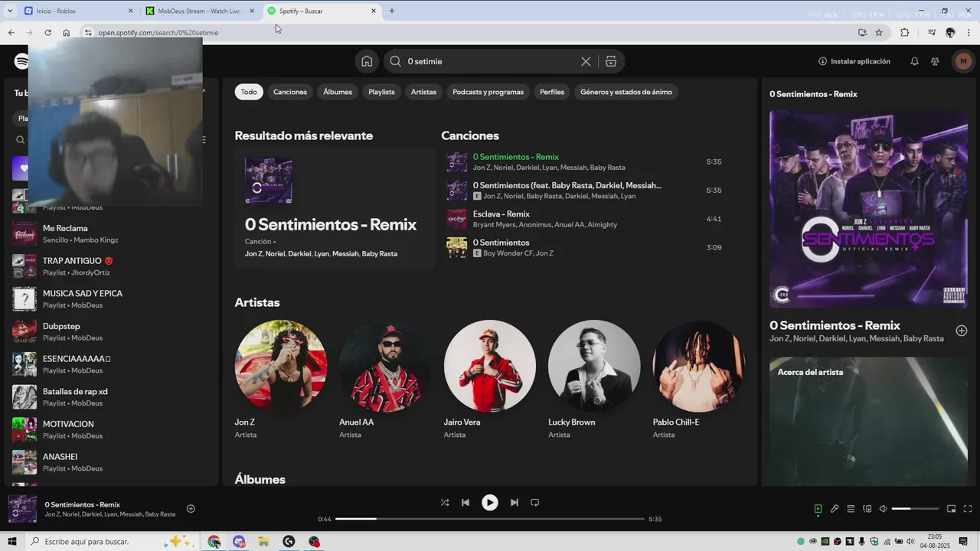Switch to Inicio - Roblox browser tab
Viewport: 980px width, 551px height.
(x=80, y=11)
